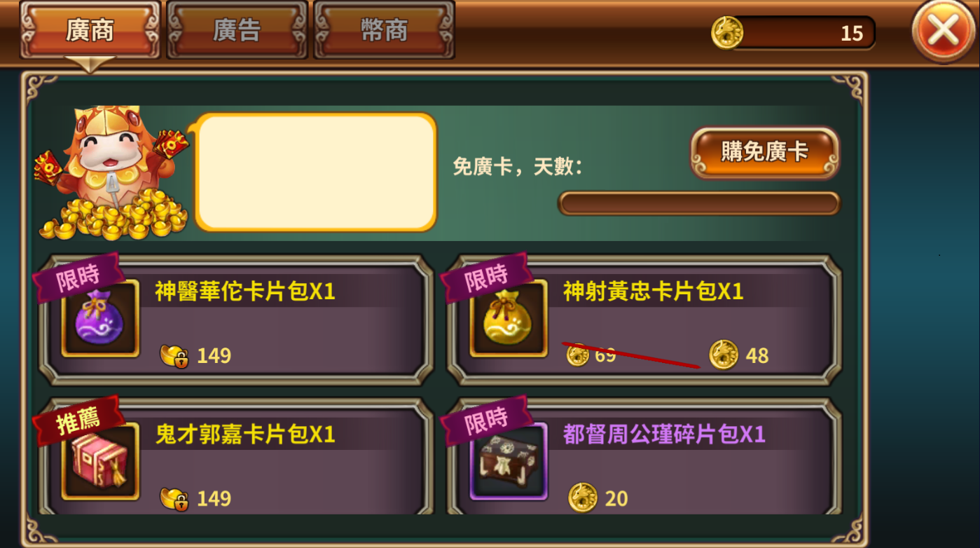Click the empty cream speech bubble
The image size is (980, 548).
tap(315, 172)
